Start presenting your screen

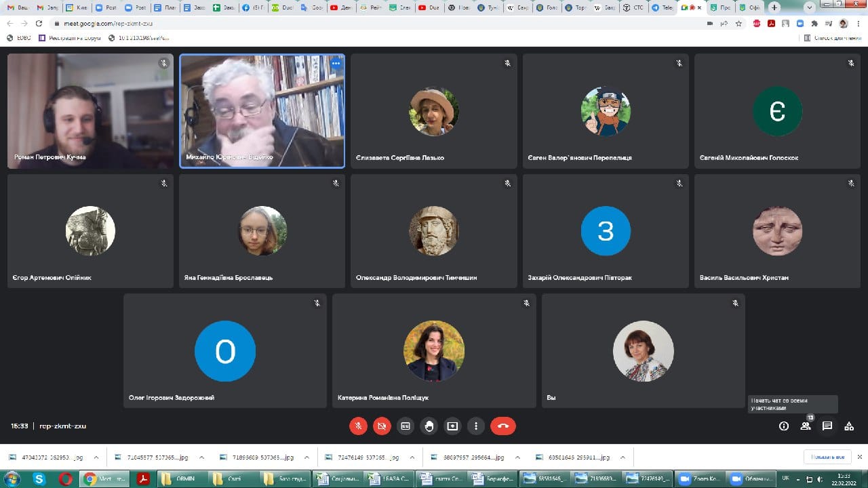(452, 426)
